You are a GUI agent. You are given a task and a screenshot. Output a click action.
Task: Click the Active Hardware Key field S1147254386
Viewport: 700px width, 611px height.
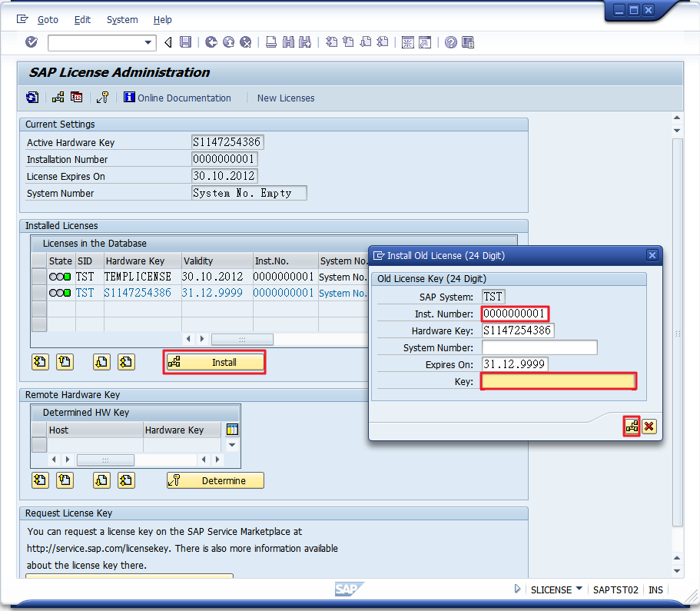pos(227,142)
